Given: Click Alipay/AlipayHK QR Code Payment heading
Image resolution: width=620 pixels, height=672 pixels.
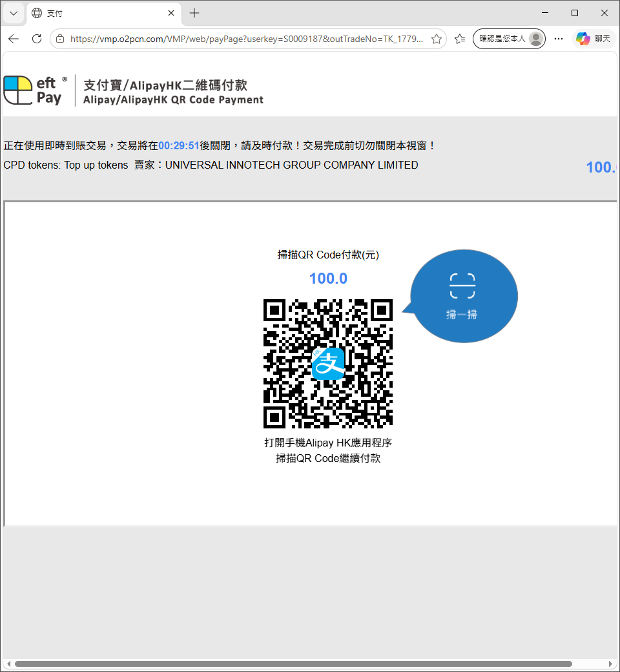Looking at the screenshot, I should pyautogui.click(x=173, y=100).
